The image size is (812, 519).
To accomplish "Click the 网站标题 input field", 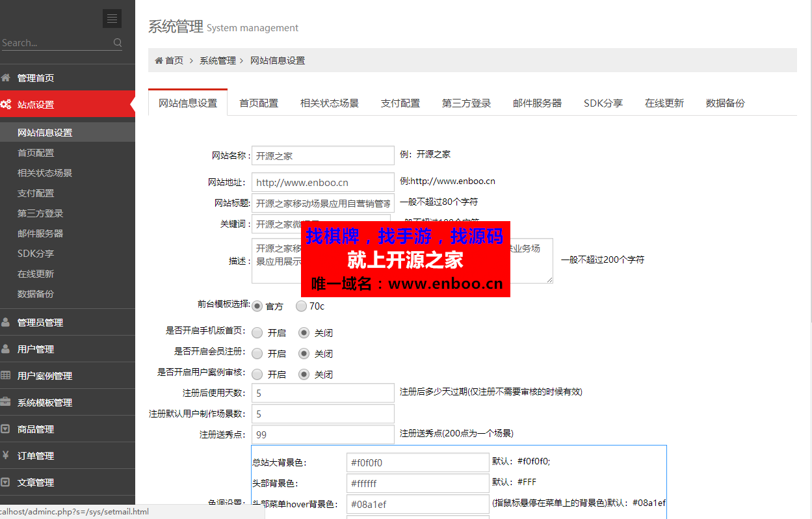I will click(322, 203).
